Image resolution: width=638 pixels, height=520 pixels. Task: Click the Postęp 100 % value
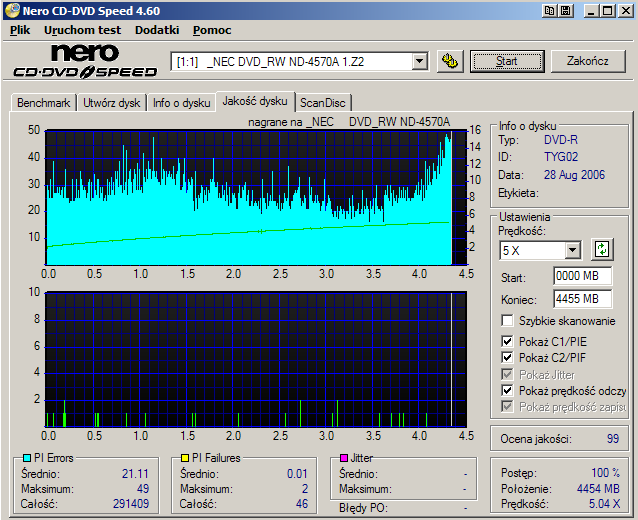tap(605, 473)
